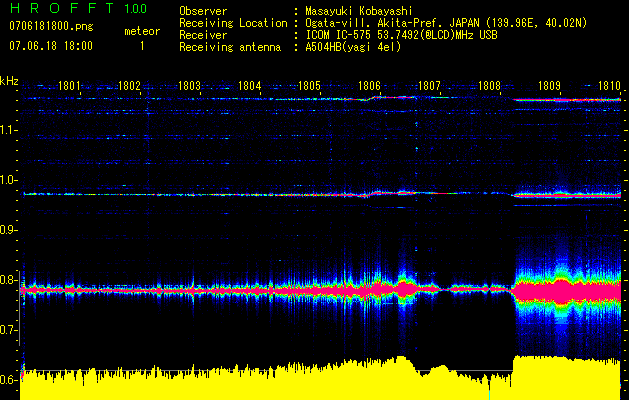
Task: Click the meteor count label
Action: [x=142, y=31]
